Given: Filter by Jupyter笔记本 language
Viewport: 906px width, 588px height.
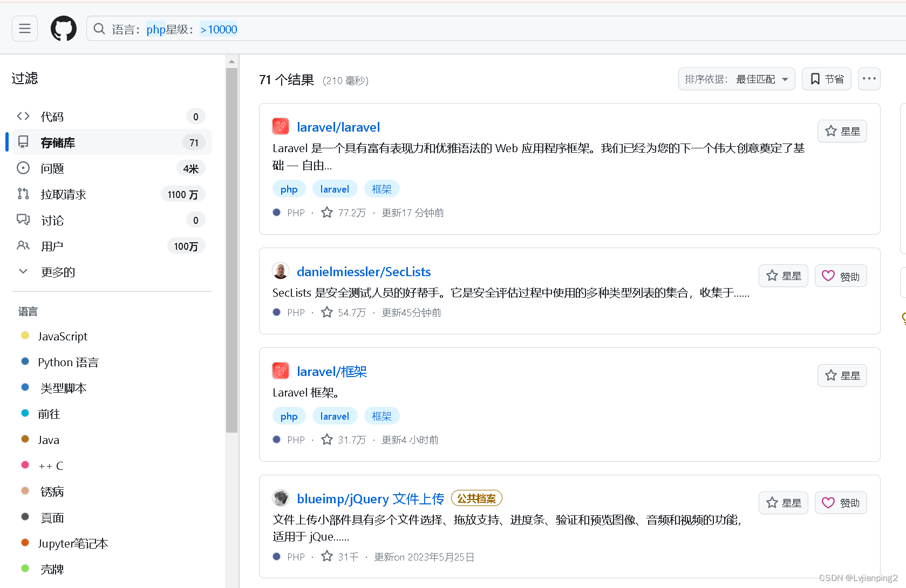Looking at the screenshot, I should (x=73, y=543).
